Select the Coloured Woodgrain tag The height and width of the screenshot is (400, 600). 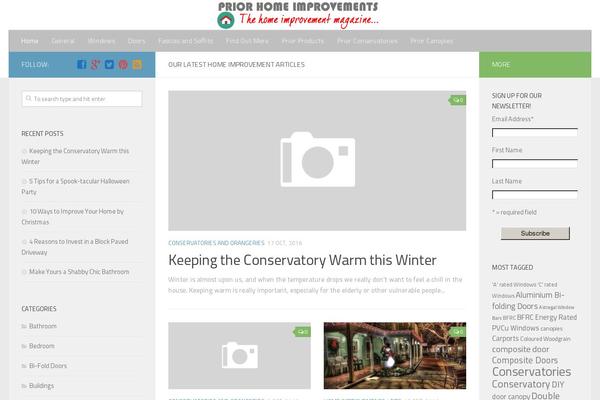545,339
